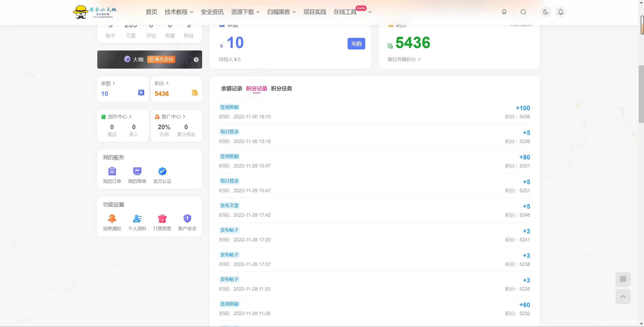Click the 充值 recharge button

point(356,44)
